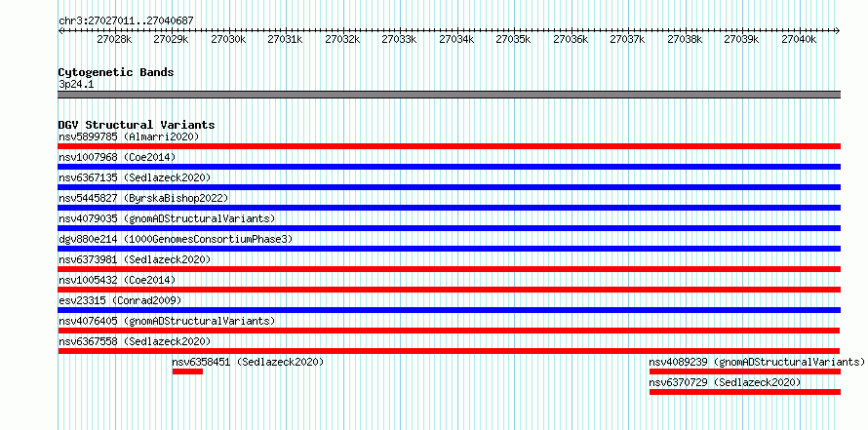The image size is (868, 430).
Task: Open the nsv6358451 (Sedlazeck2020) label
Action: (x=248, y=362)
